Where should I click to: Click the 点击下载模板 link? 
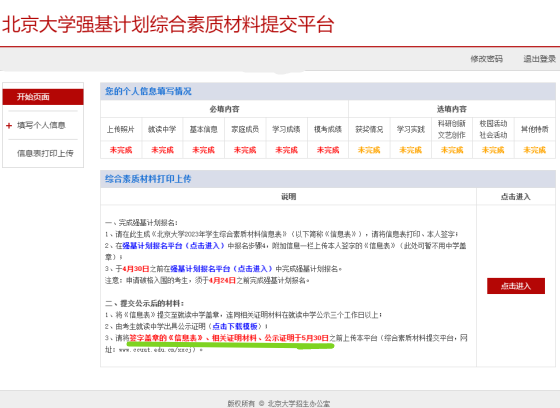[x=235, y=327]
